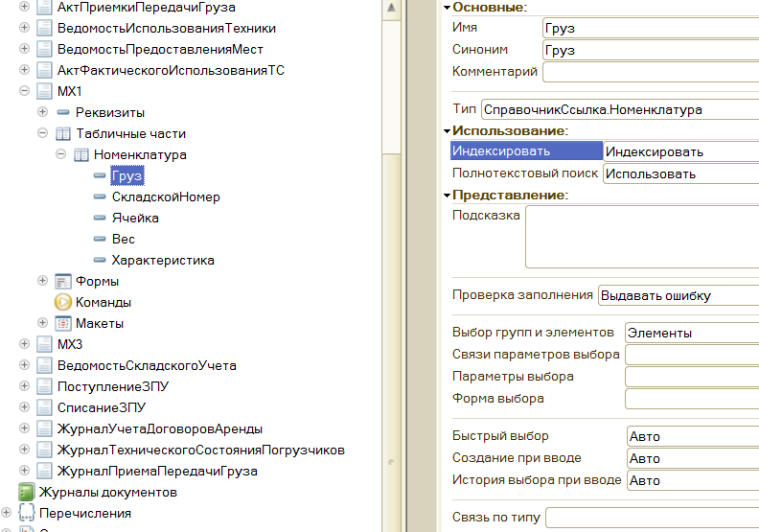
Task: Open the Быстрый выбор dropdown
Action: 693,436
